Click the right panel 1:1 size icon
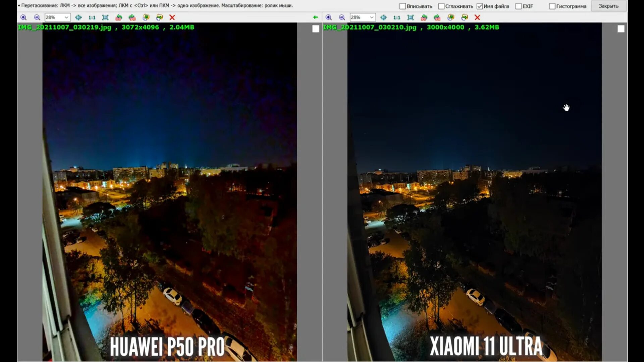 pos(396,17)
